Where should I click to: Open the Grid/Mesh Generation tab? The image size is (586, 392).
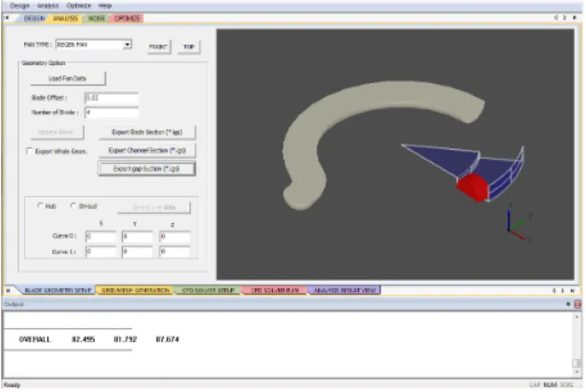coord(135,290)
